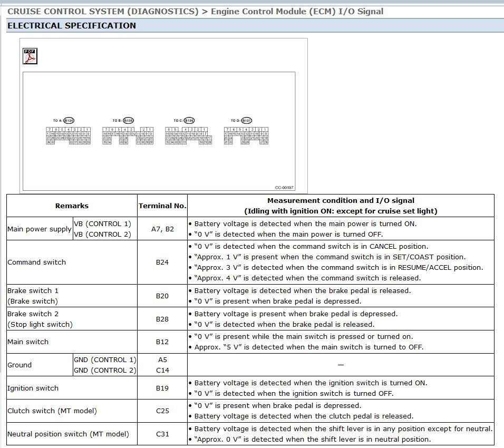Image resolution: width=504 pixels, height=448 pixels.
Task: Click connector B pin grid diagram
Action: pyautogui.click(x=128, y=135)
